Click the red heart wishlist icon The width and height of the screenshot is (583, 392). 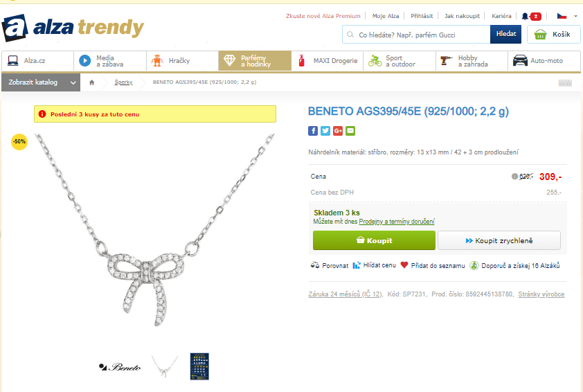click(x=404, y=265)
